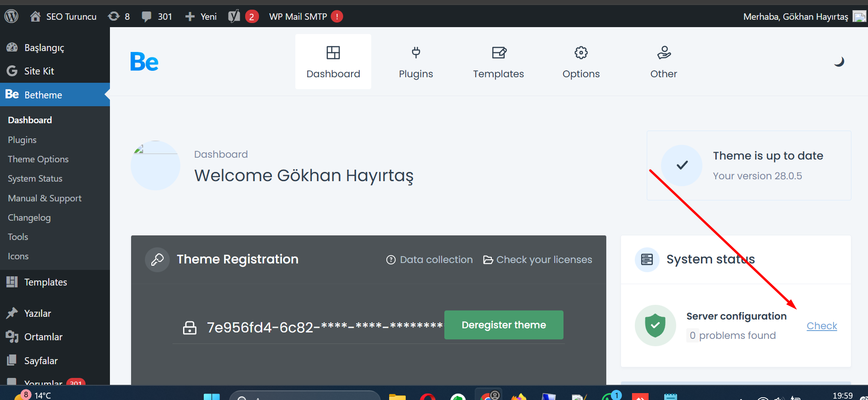The image size is (868, 400).
Task: Click the System status list icon
Action: [647, 259]
